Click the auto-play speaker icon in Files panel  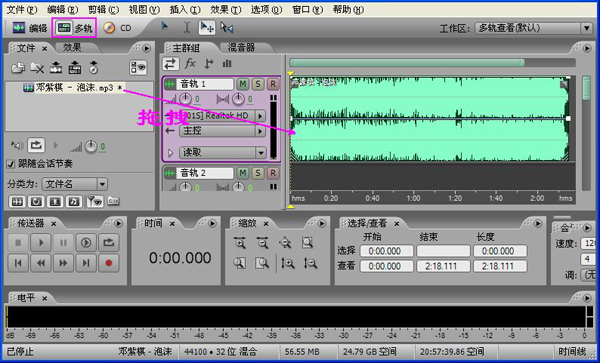click(17, 145)
